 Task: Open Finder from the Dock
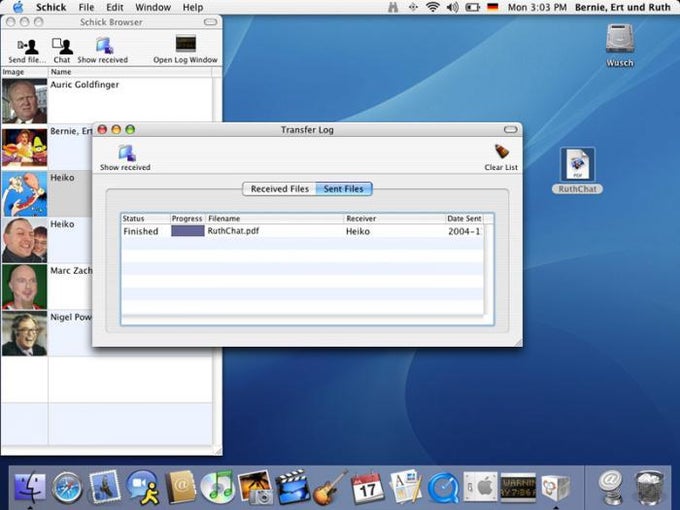click(x=29, y=487)
